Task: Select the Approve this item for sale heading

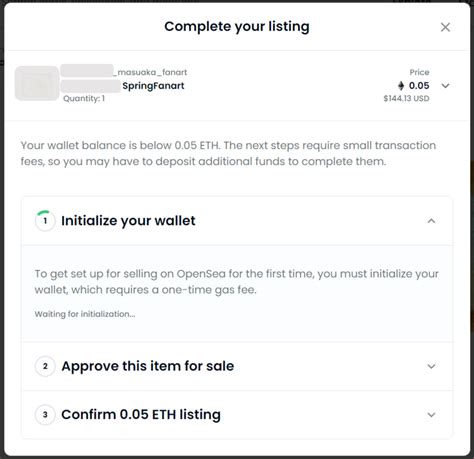Action: [x=148, y=366]
